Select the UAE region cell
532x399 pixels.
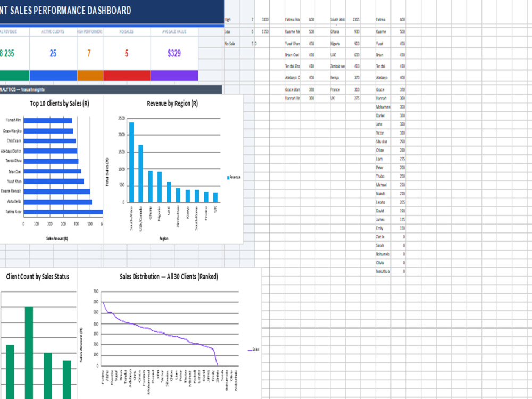[x=338, y=55]
